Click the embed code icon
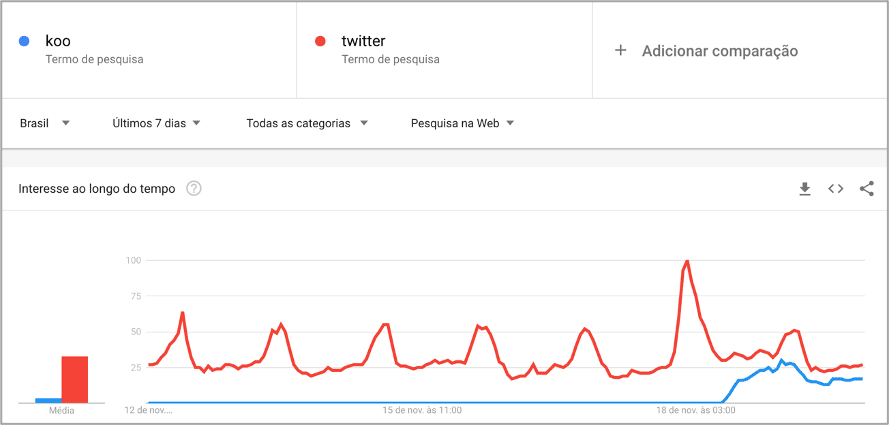 836,189
